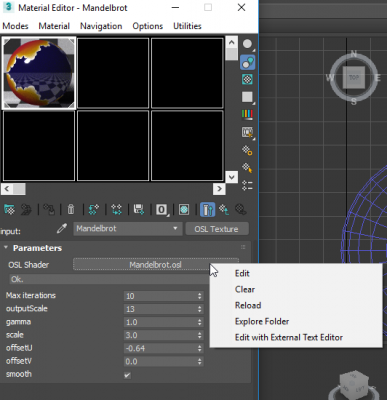Click the Get Material icon
The height and width of the screenshot is (400, 387).
[x=9, y=210]
